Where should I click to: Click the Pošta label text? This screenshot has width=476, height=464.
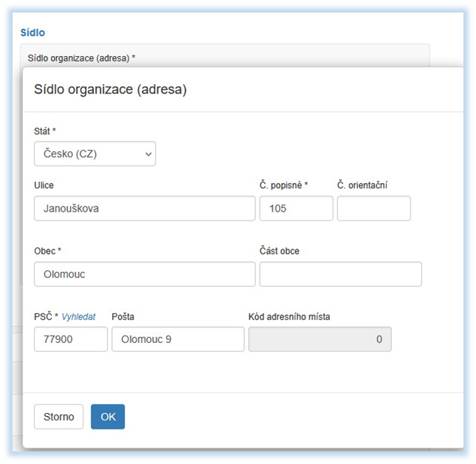123,316
